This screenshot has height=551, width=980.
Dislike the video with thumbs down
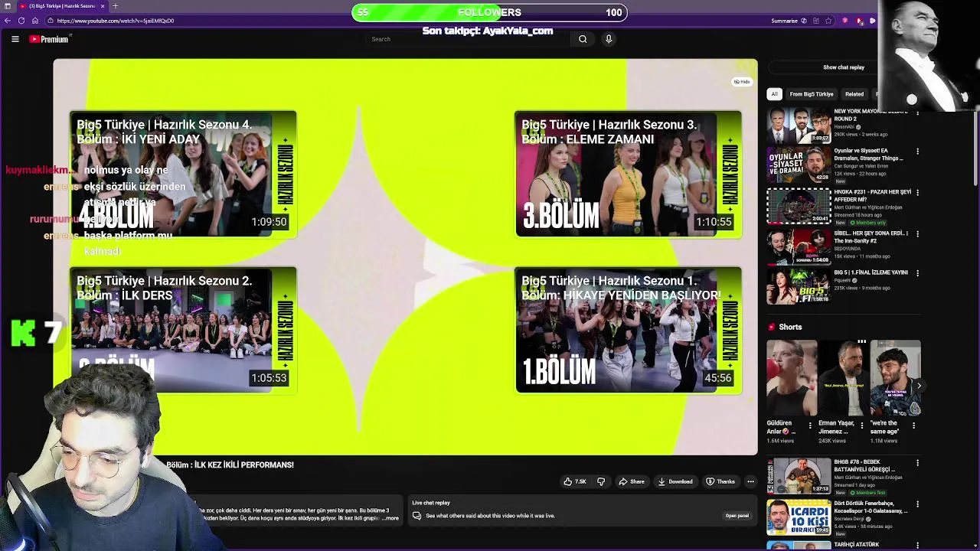pos(601,481)
